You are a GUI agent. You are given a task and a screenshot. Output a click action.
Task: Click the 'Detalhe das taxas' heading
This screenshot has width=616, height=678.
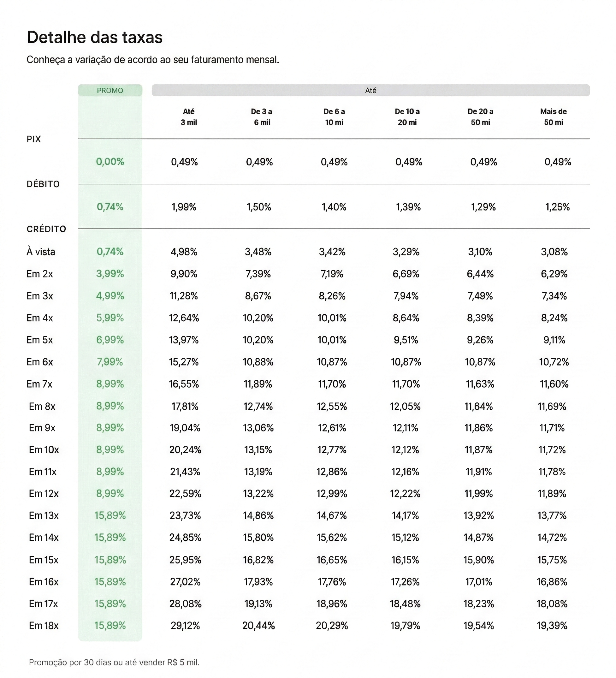pyautogui.click(x=94, y=37)
